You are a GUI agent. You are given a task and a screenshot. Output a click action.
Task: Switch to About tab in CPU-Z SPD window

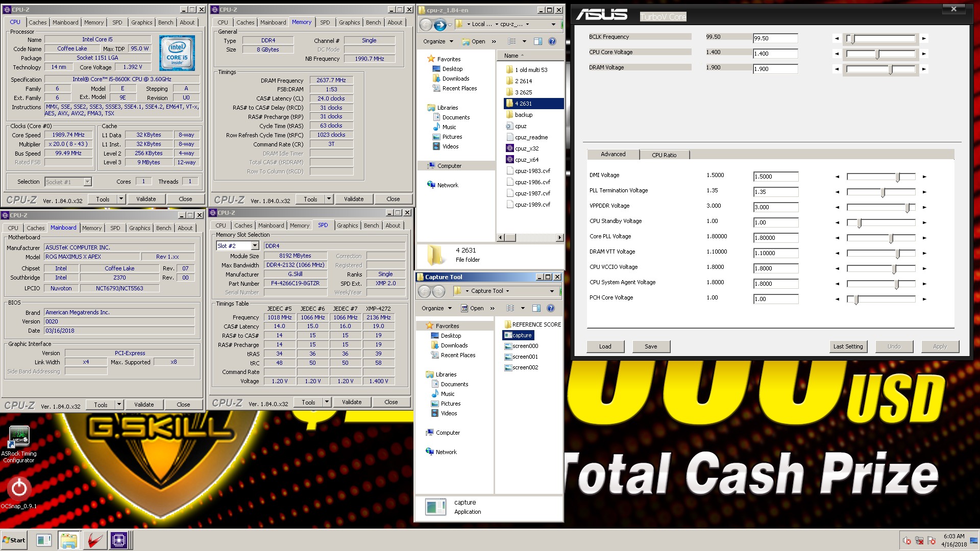click(x=393, y=226)
